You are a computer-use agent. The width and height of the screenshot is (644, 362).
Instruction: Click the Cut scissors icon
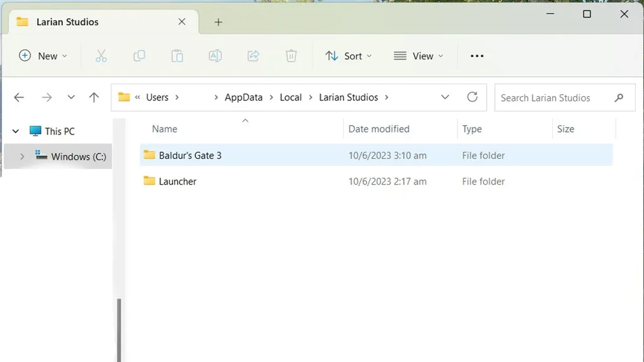pos(101,56)
